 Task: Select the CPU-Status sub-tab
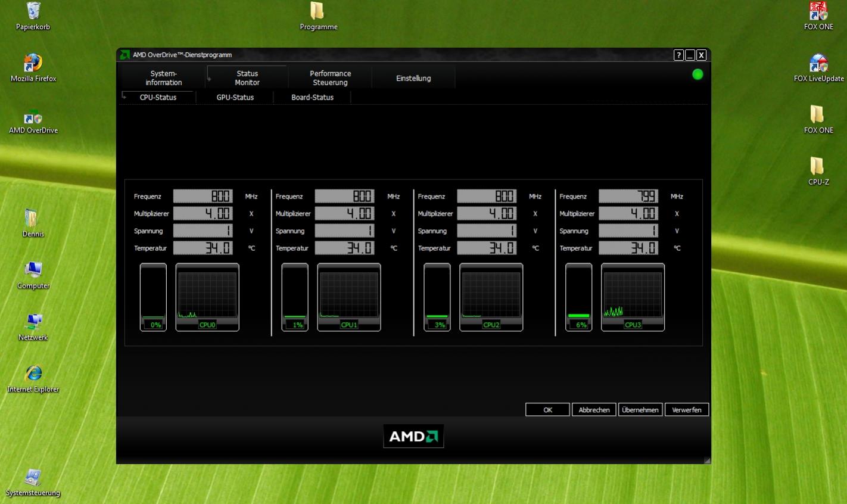pyautogui.click(x=158, y=97)
